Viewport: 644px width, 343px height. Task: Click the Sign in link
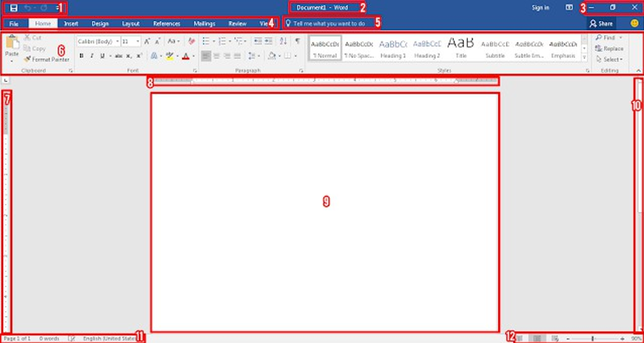540,8
